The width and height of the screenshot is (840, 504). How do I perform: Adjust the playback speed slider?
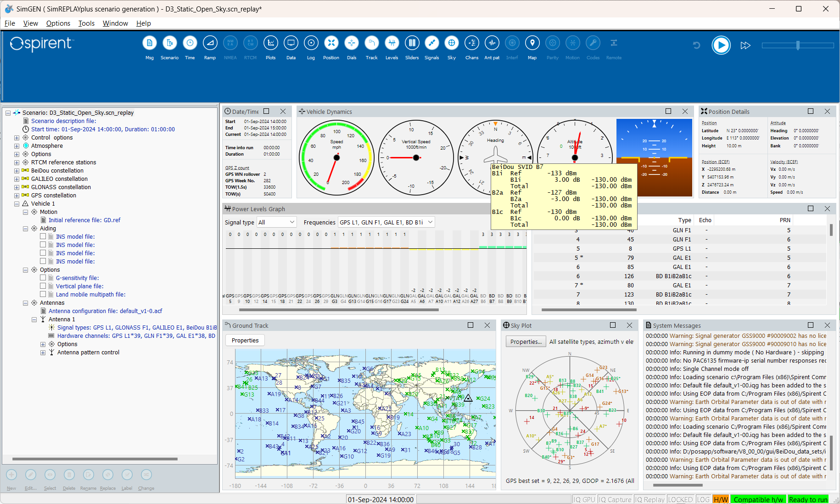click(798, 45)
